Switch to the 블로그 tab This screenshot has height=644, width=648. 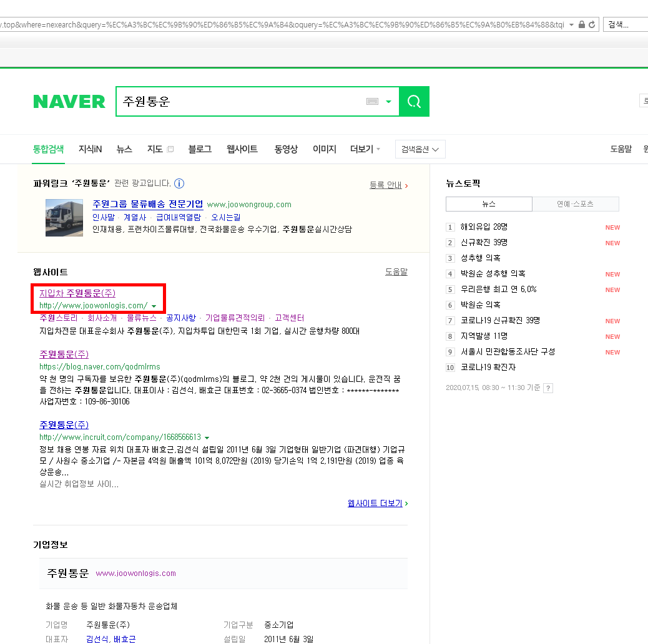(200, 149)
